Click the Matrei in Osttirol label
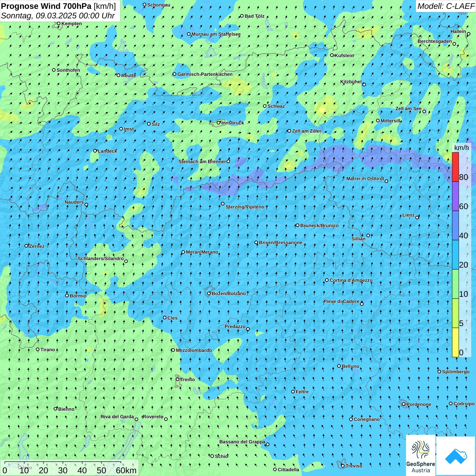476x476 pixels. 365,178
